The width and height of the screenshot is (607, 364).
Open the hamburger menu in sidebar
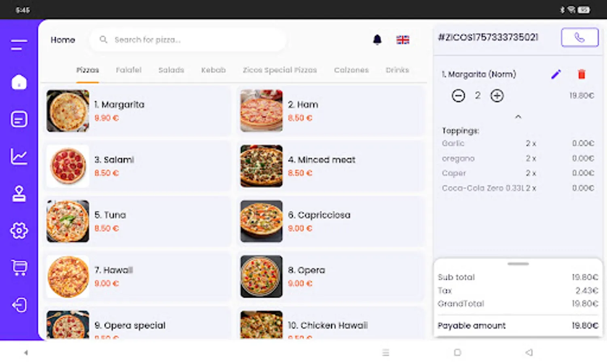[19, 45]
